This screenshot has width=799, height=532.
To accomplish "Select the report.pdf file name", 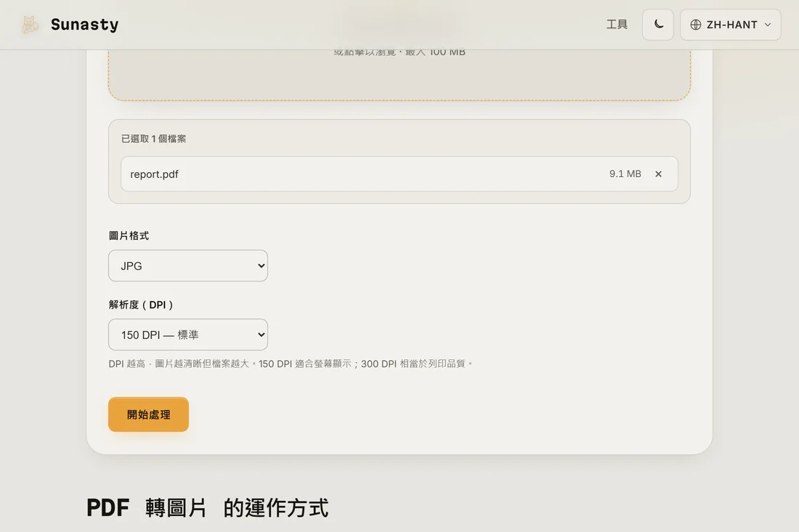I will [x=154, y=174].
